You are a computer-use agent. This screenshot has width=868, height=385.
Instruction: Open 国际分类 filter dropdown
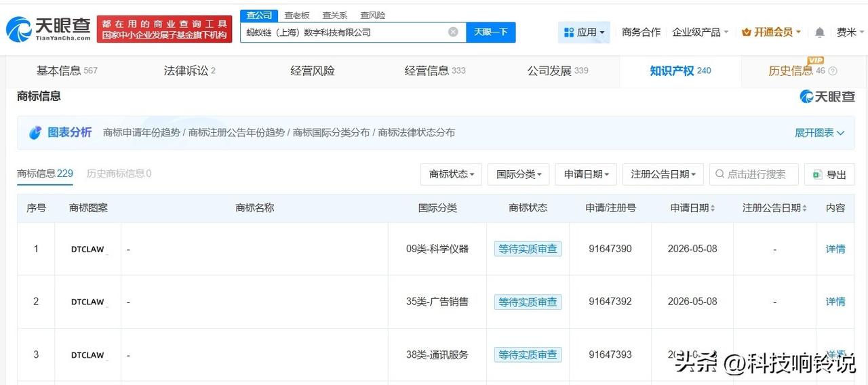pos(519,174)
